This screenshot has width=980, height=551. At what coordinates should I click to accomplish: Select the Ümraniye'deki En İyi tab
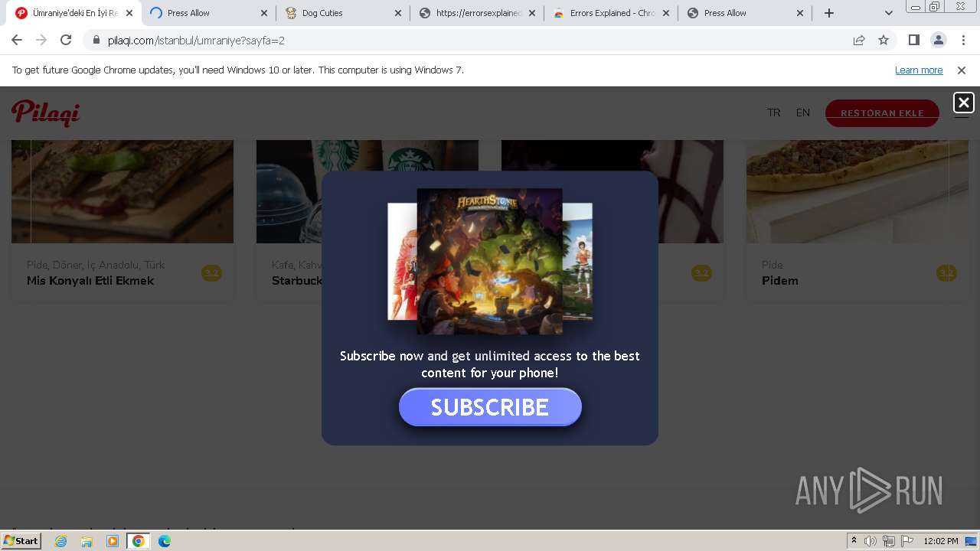[75, 13]
